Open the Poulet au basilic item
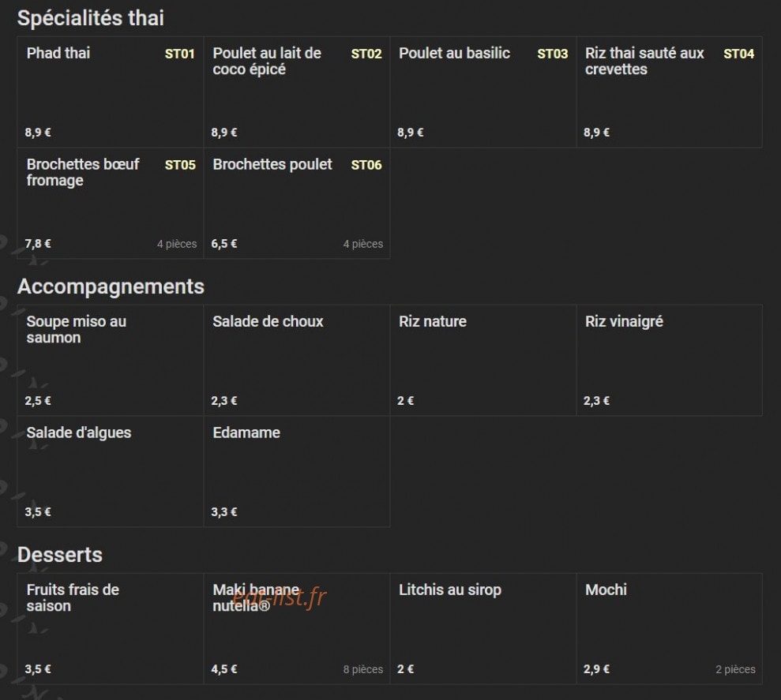 pos(482,92)
